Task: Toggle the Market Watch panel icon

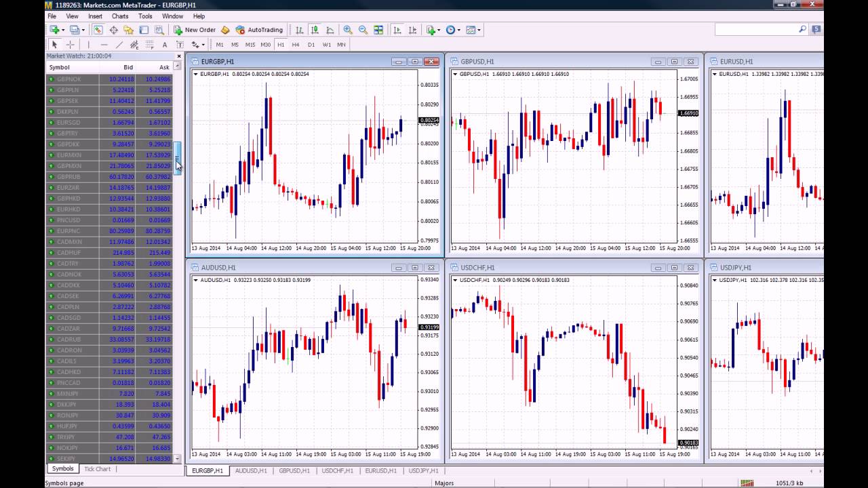Action: (98, 30)
